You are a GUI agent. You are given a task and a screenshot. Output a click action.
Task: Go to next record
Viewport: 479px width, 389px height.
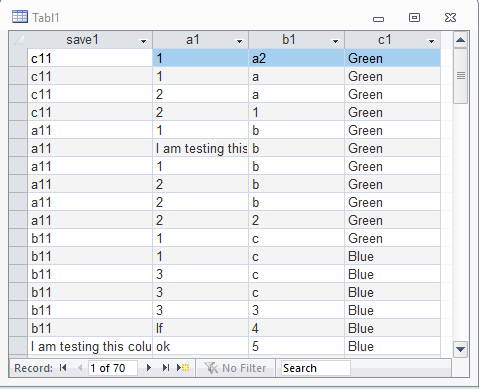tap(149, 368)
